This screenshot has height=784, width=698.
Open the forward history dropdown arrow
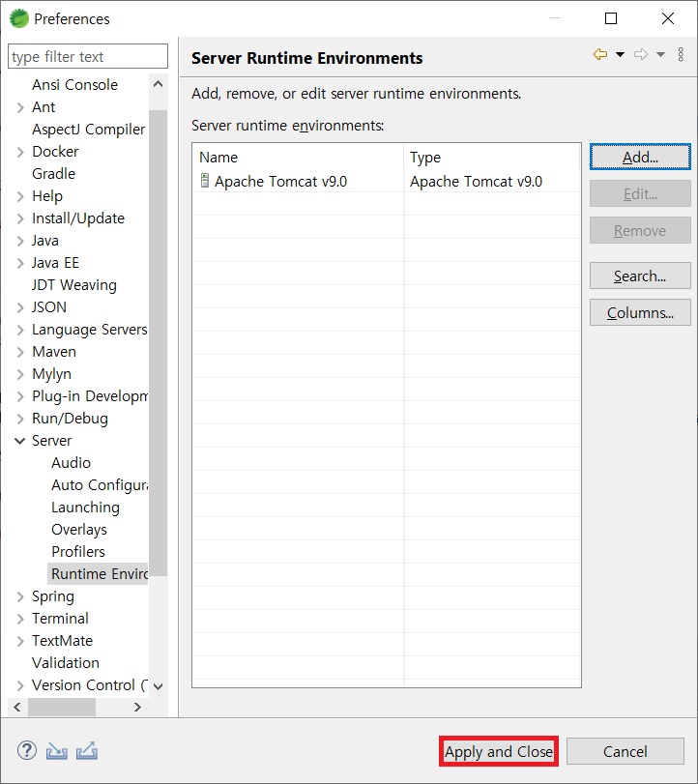click(660, 54)
